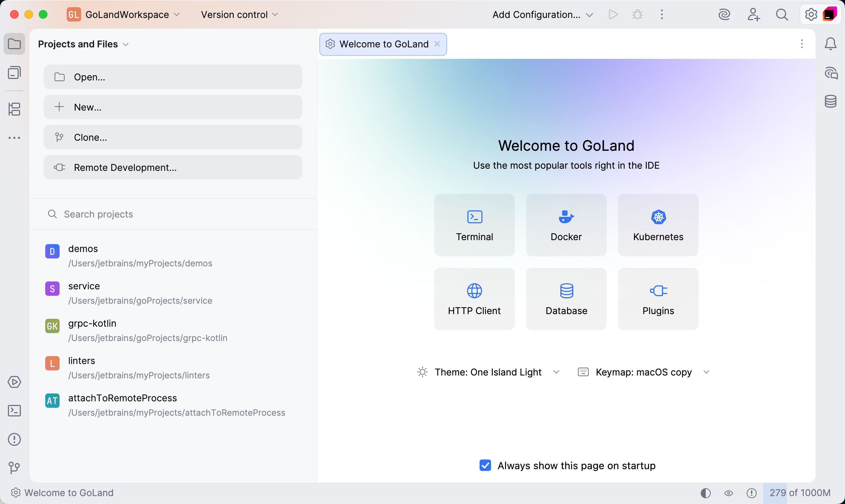Click the Code With Me add user icon

click(x=753, y=15)
